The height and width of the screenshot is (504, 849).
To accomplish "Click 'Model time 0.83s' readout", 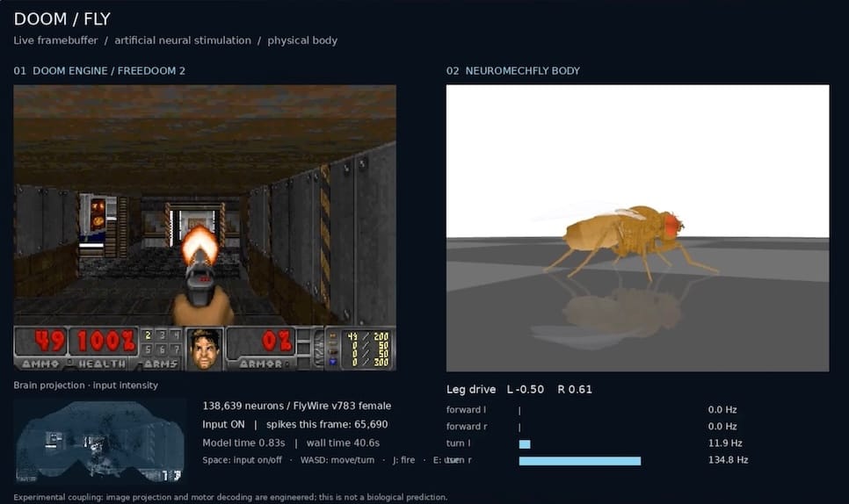I will [x=243, y=443].
